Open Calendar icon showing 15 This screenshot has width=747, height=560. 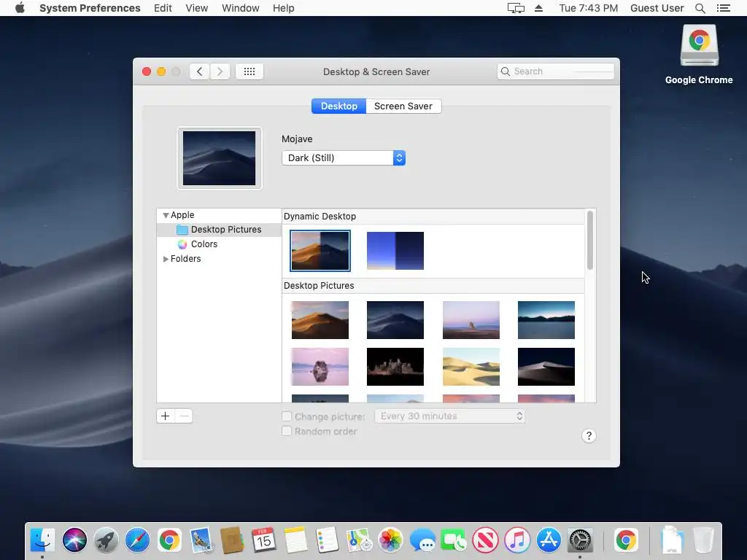coord(263,540)
